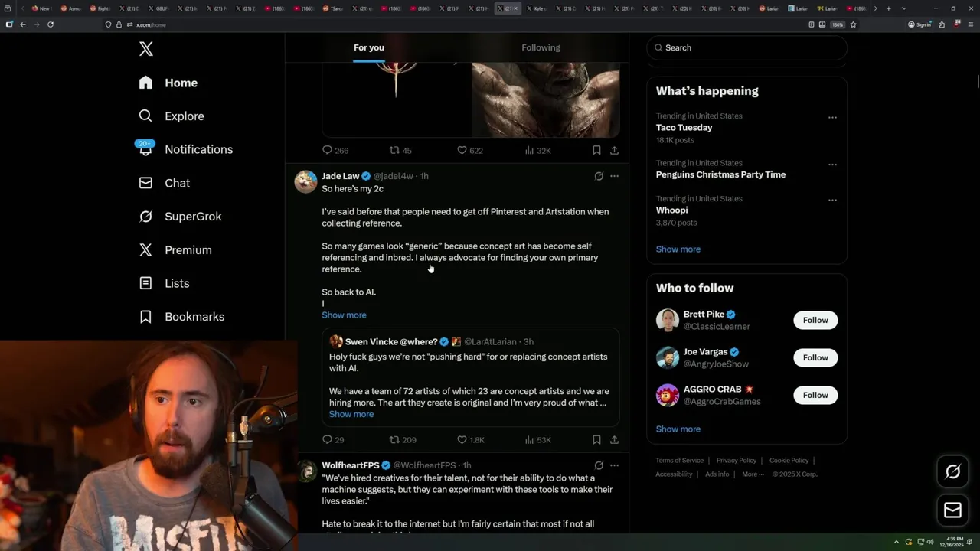Open Grok explain on Jade Law post
980x551 pixels.
pos(599,176)
